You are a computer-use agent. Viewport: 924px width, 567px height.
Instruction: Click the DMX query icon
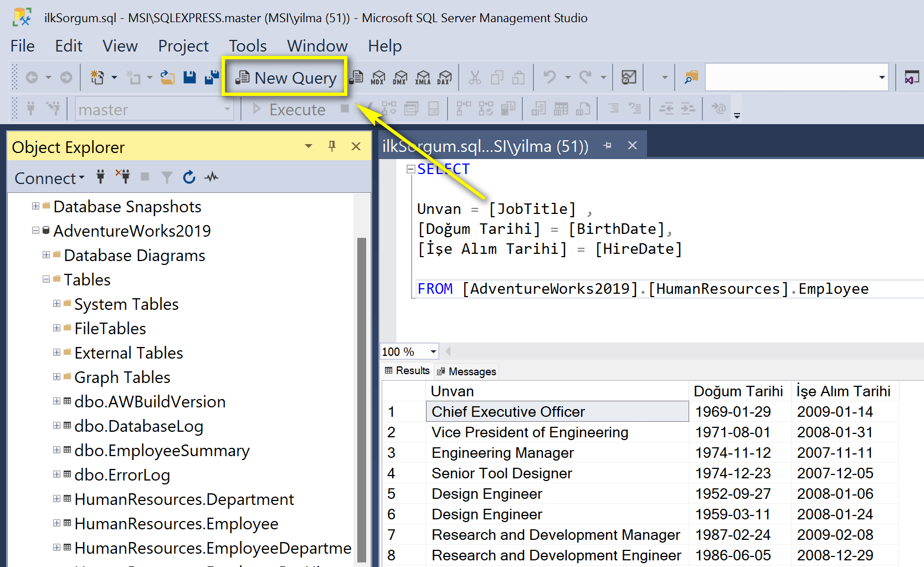(x=400, y=77)
